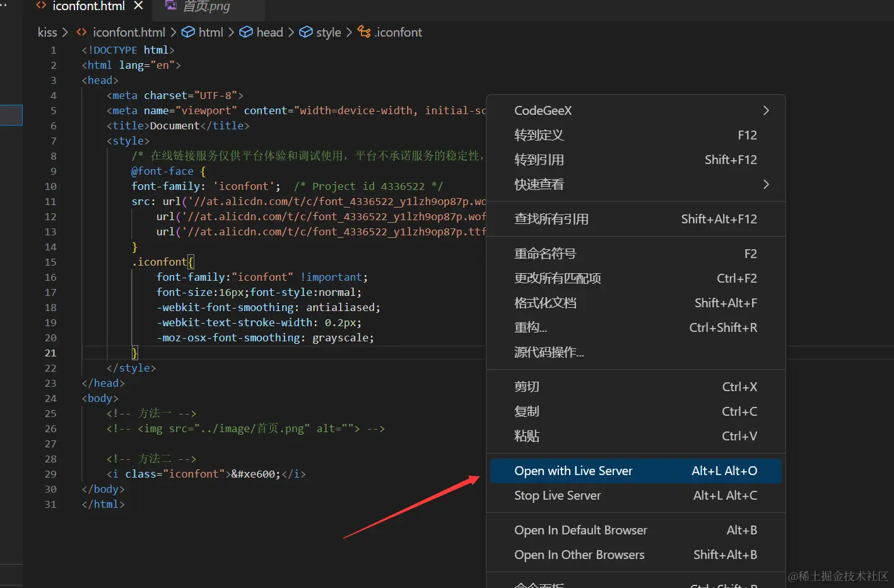Click line number 29 in the gutter
894x588 pixels.
(50, 474)
